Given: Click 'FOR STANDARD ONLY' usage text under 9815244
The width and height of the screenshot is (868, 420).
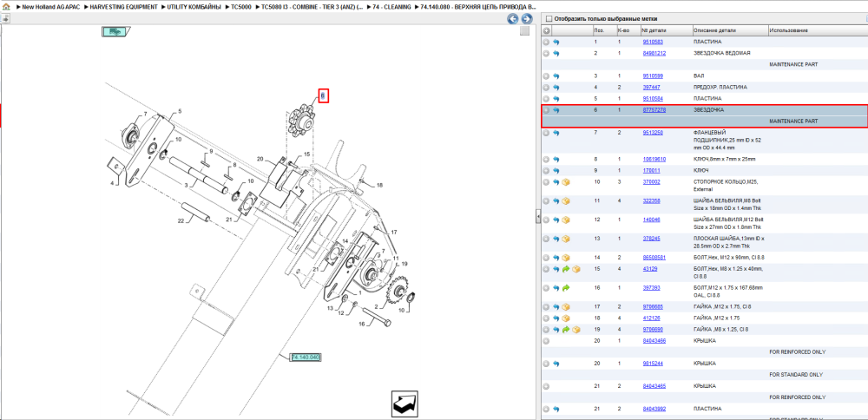Looking at the screenshot, I should [x=796, y=375].
